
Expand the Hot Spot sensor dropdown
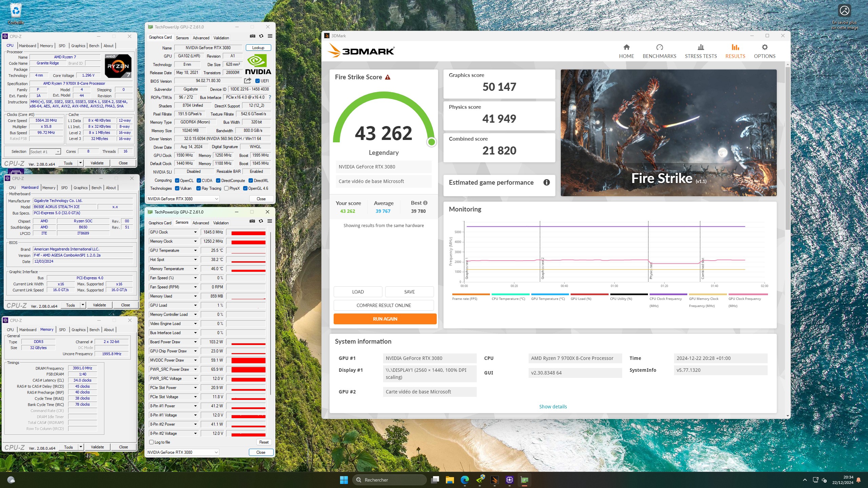tap(195, 260)
